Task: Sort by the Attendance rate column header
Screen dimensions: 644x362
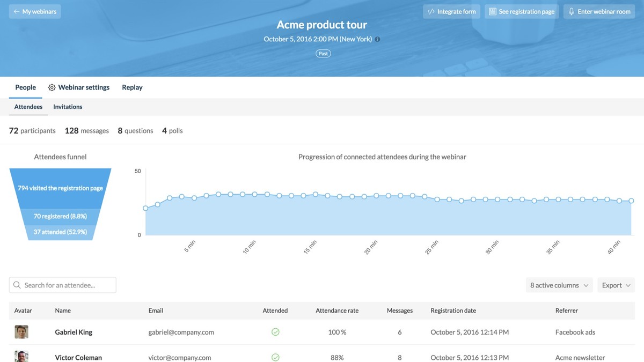Action: (337, 311)
